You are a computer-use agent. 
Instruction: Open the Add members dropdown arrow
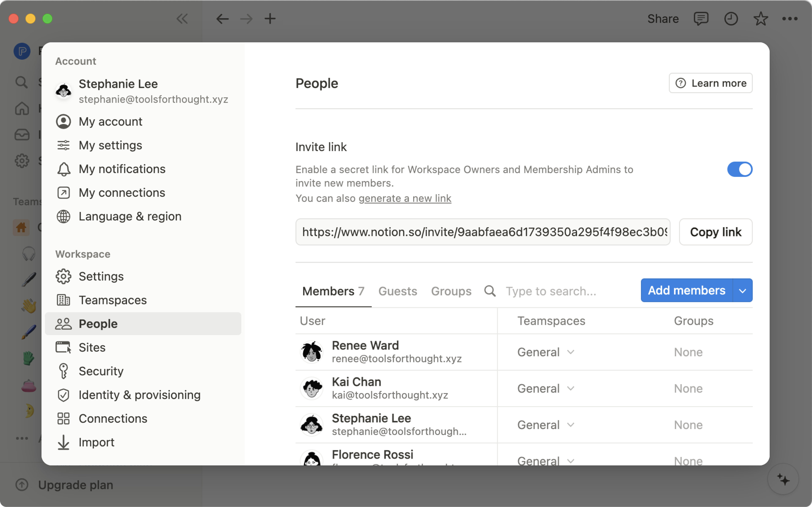click(x=742, y=291)
